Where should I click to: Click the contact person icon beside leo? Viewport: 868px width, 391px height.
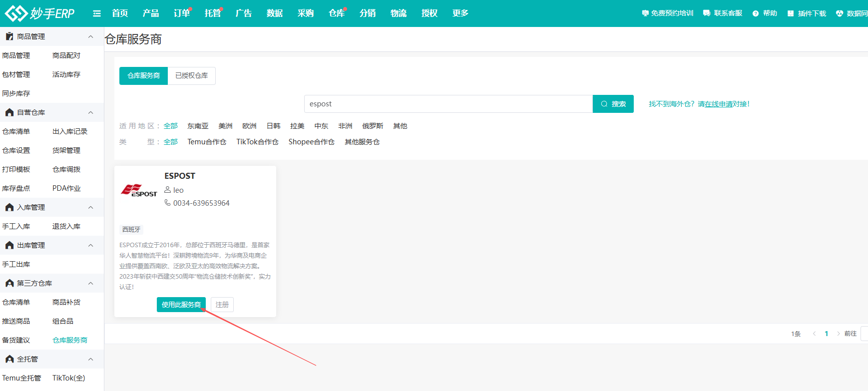tap(168, 190)
